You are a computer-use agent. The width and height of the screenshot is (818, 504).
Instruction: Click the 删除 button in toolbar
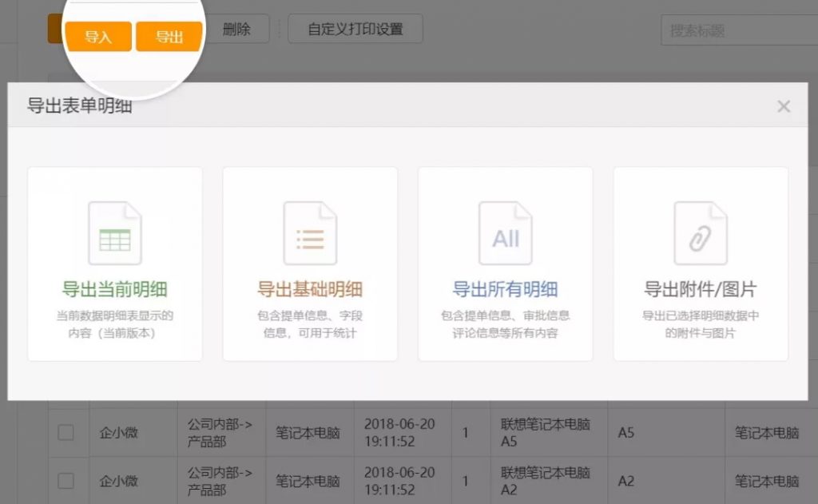tap(236, 30)
